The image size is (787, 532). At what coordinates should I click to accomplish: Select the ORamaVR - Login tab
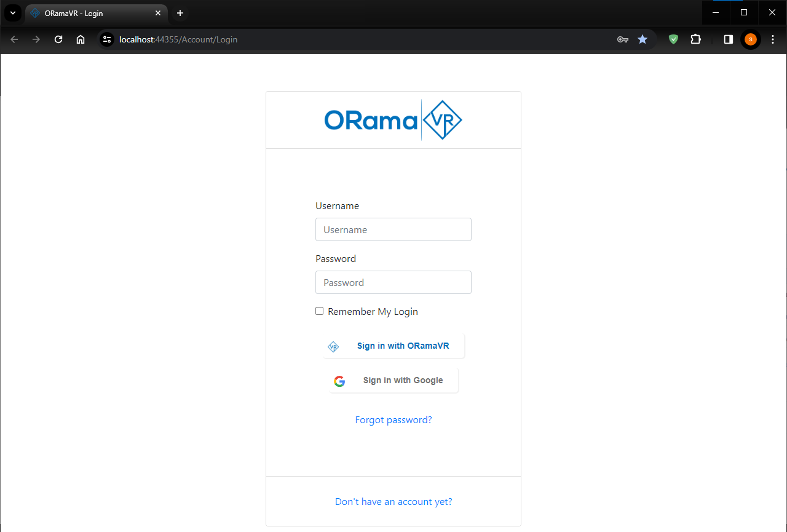pyautogui.click(x=95, y=13)
